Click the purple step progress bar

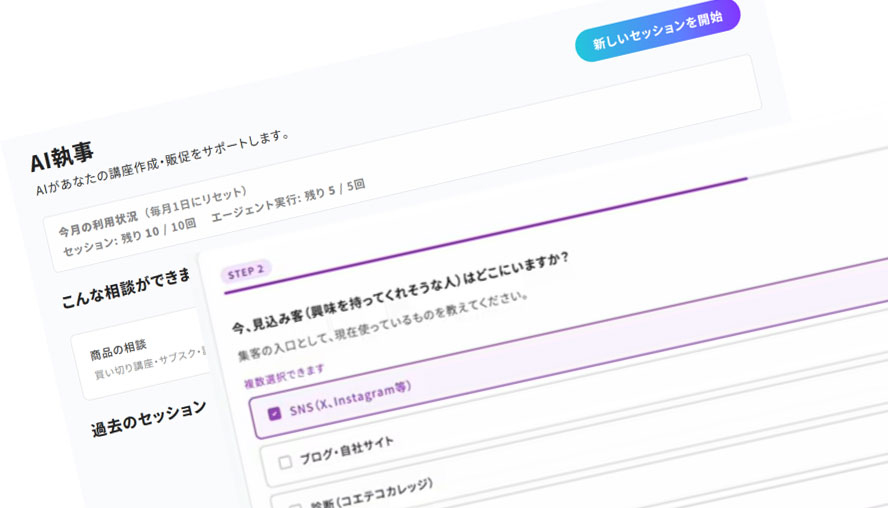(x=485, y=235)
